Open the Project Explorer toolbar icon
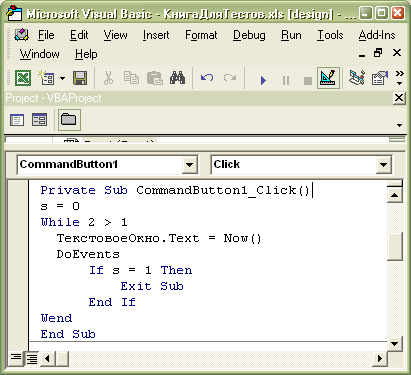Screen dimensions: 411x375 coord(357,78)
